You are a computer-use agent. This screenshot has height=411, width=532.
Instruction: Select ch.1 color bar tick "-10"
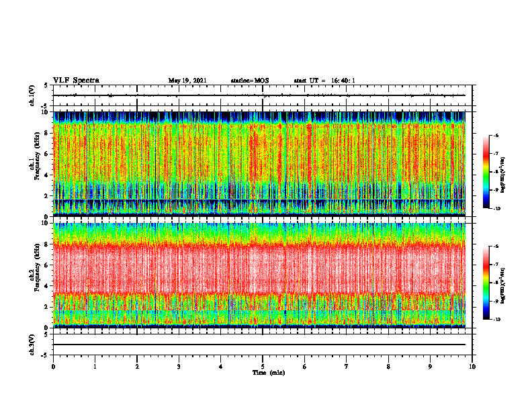497,209
